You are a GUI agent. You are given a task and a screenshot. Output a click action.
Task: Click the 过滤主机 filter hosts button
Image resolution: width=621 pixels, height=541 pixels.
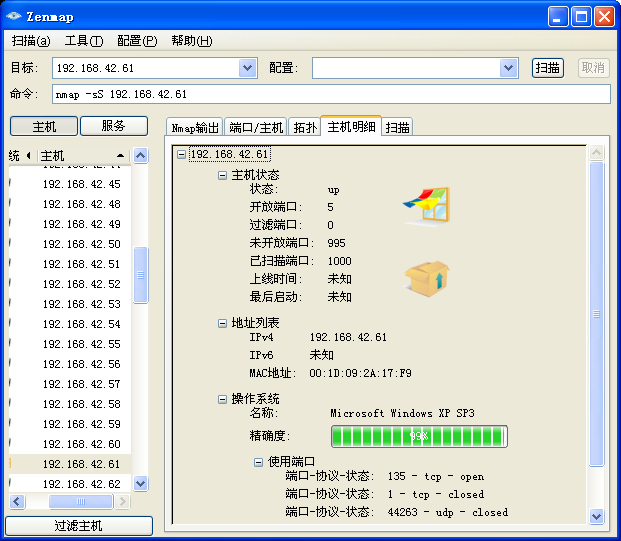coord(79,526)
